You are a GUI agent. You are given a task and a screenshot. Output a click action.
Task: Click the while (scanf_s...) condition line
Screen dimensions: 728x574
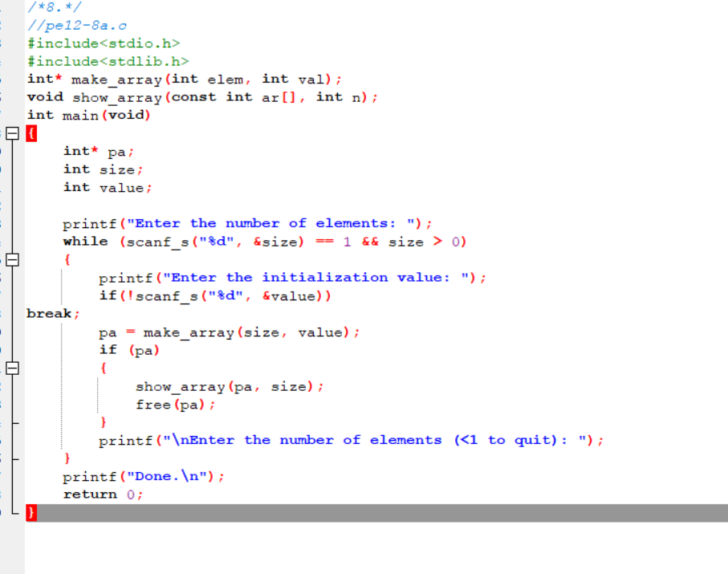tap(265, 242)
